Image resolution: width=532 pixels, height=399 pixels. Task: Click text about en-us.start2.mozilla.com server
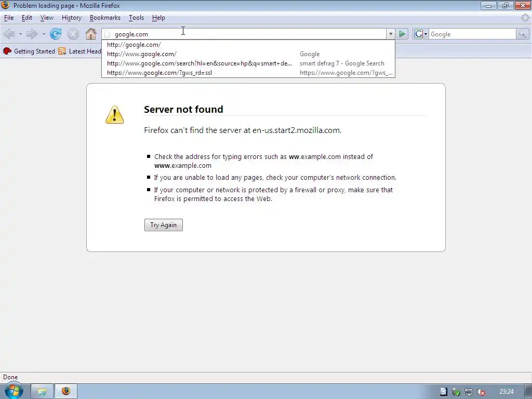[243, 130]
